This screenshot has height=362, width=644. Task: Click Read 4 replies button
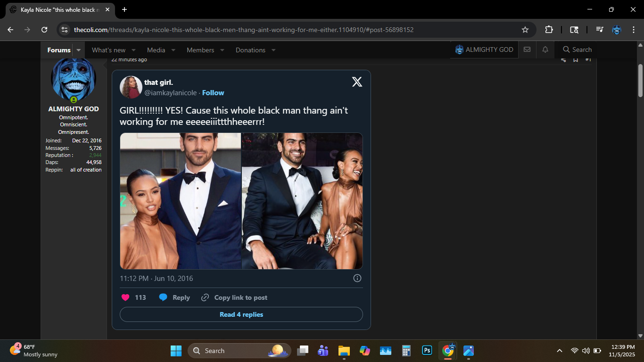coord(241,314)
